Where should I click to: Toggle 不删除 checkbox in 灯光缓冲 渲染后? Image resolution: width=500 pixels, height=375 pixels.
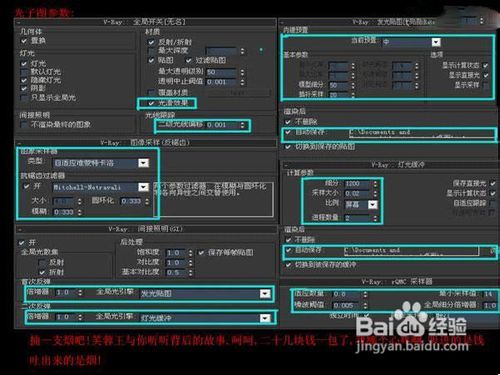288,240
